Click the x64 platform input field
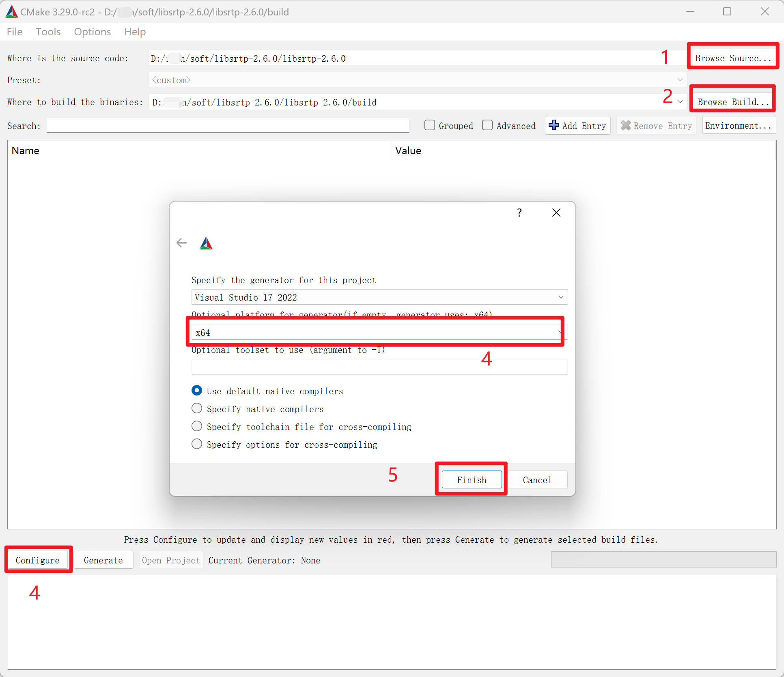Viewport: 784px width, 677px height. pyautogui.click(x=376, y=332)
